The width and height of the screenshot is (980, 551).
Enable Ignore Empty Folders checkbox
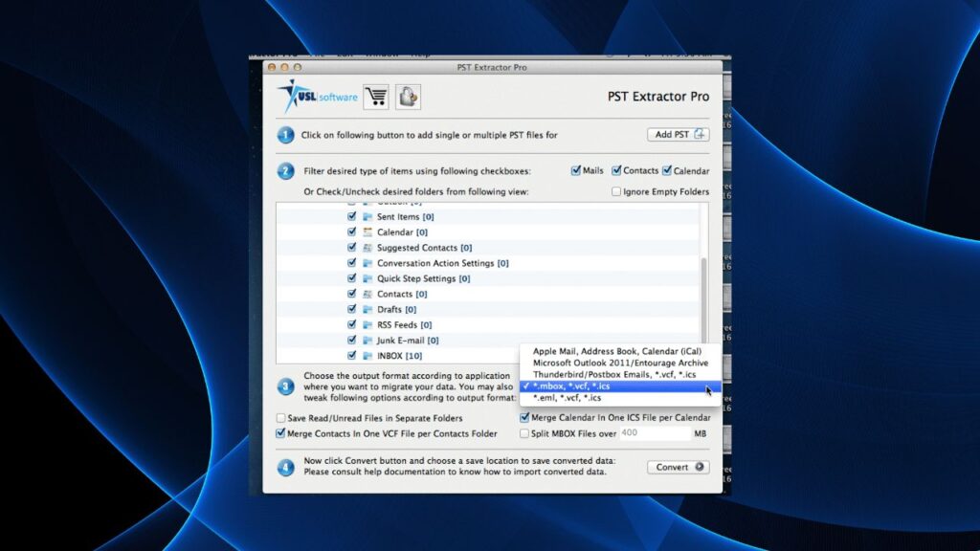(x=616, y=191)
